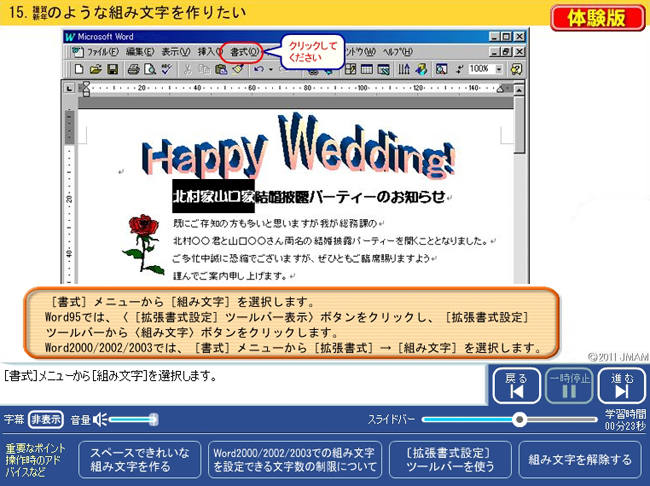Open the undo history dropdown arrow
This screenshot has width=650, height=486.
click(x=270, y=69)
